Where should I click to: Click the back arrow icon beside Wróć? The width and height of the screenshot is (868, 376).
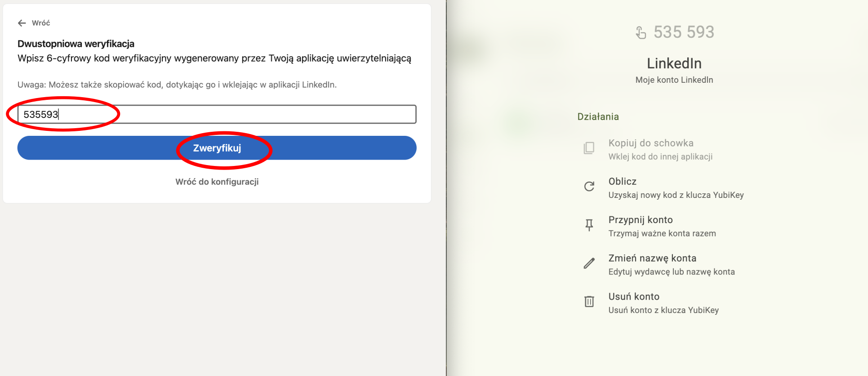point(22,23)
